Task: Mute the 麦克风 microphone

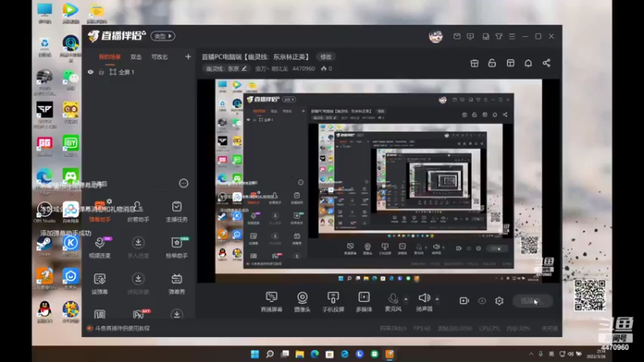Action: coord(393,301)
